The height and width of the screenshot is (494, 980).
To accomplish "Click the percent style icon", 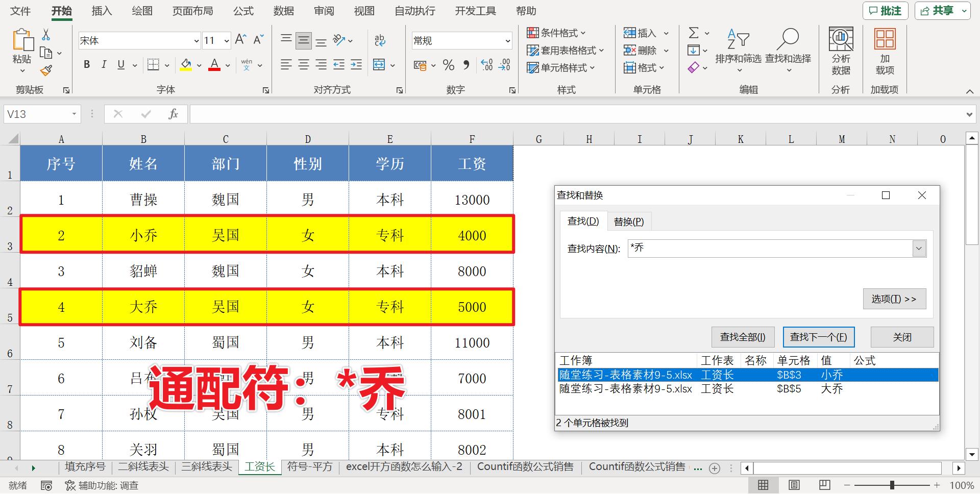I will coord(448,65).
